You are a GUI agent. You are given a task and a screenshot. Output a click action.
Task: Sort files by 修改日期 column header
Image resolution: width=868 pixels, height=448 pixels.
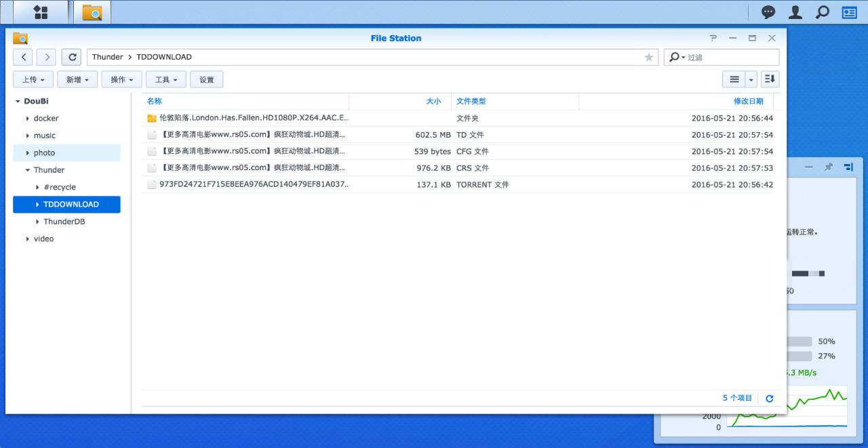tap(748, 101)
